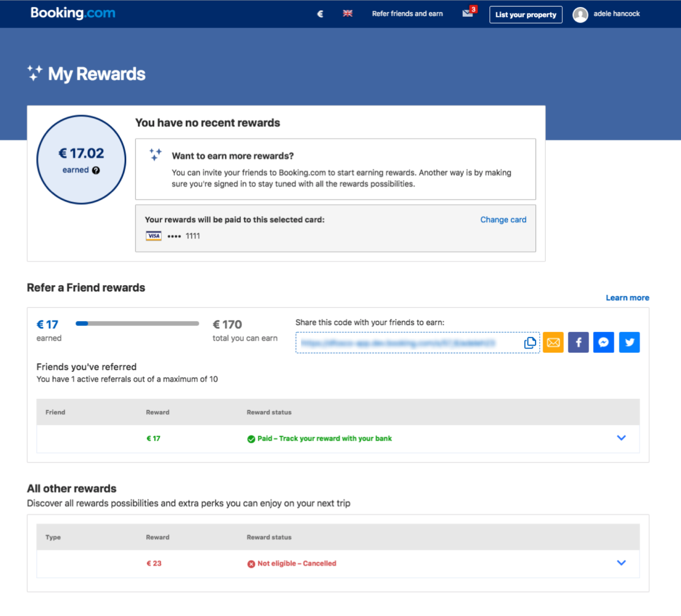This screenshot has height=616, width=681.
Task: Share referral code on Twitter
Action: pyautogui.click(x=629, y=342)
